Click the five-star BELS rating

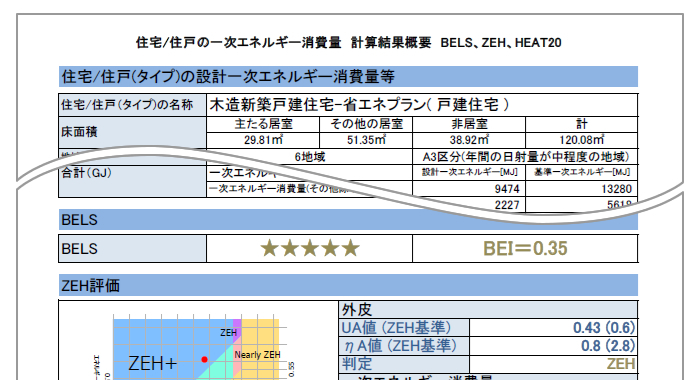[310, 248]
